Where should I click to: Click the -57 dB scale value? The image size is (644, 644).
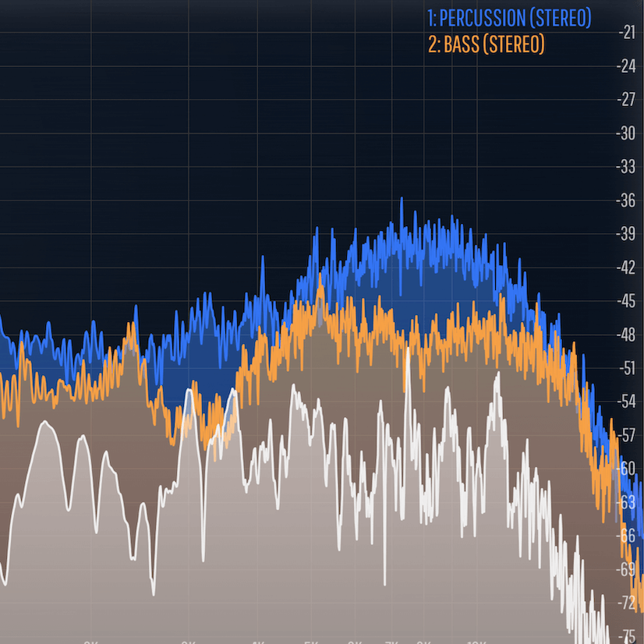[626, 435]
